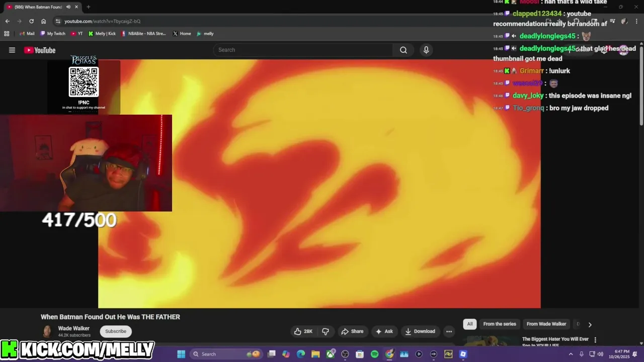
Task: Show more filter chips with right chevron
Action: (x=590, y=324)
